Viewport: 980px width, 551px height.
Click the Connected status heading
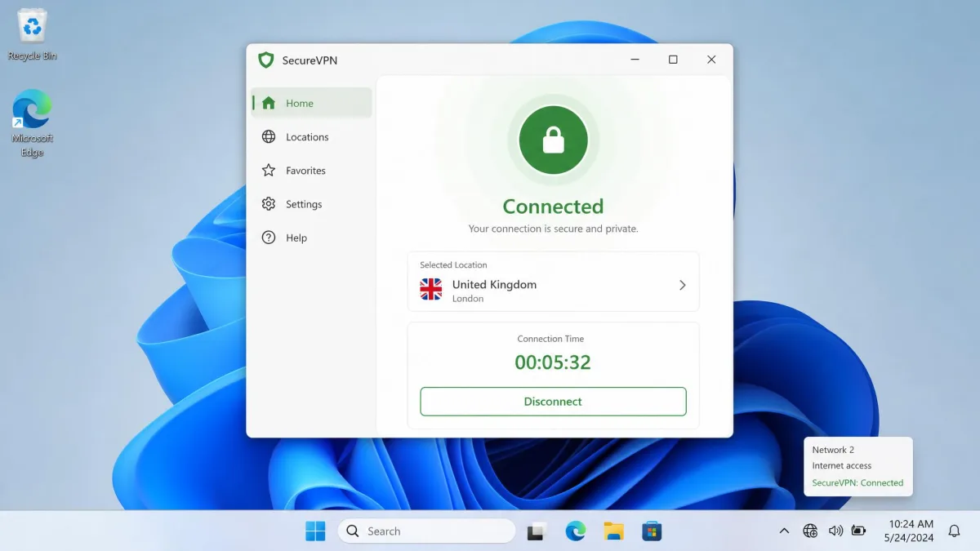click(x=553, y=207)
